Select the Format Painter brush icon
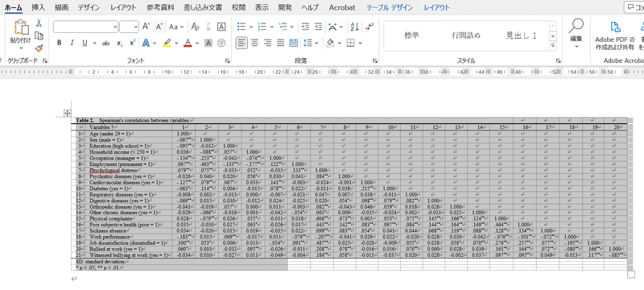Screen dimensions: 644x290 tap(39, 48)
